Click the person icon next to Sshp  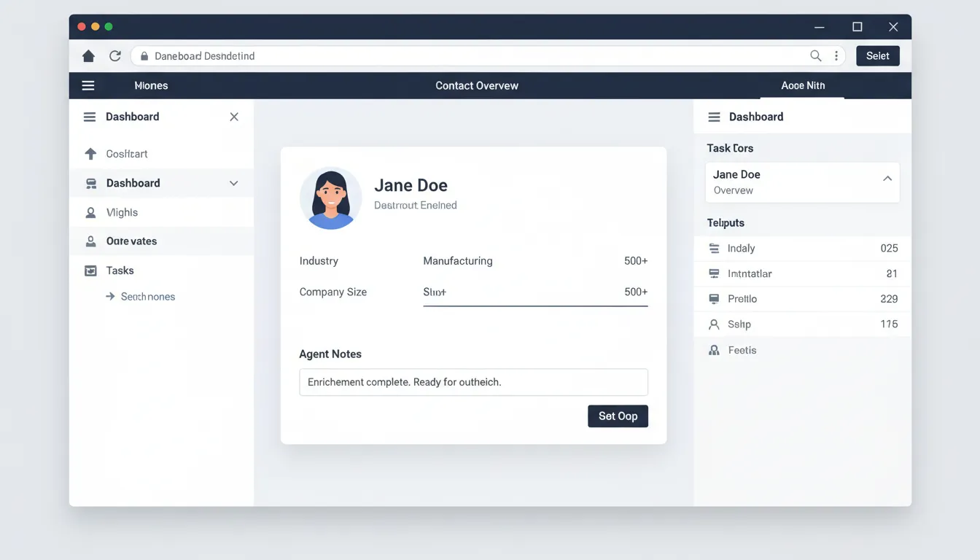click(713, 324)
